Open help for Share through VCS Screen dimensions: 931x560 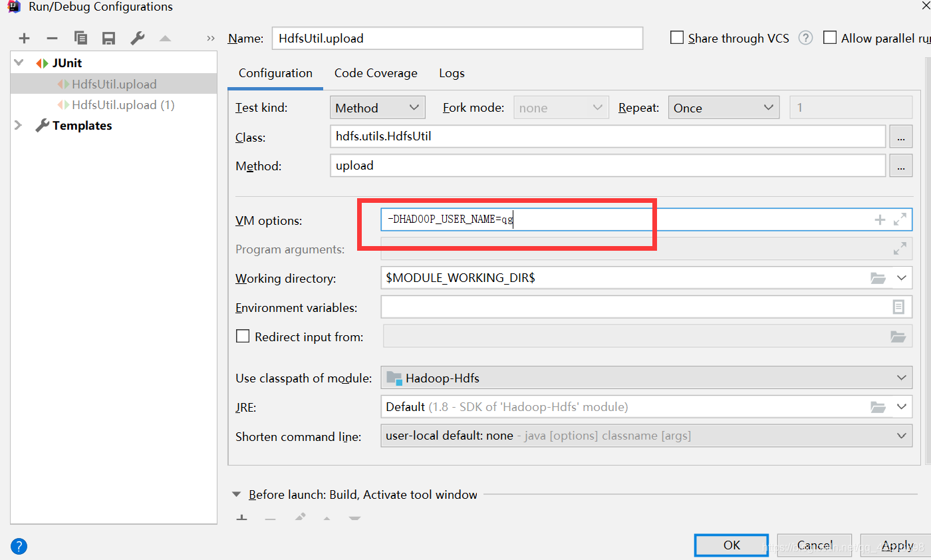point(806,38)
